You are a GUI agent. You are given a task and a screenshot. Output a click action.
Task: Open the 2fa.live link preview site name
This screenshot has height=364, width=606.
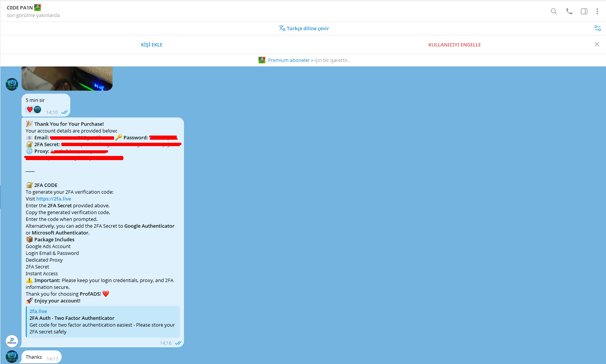coord(38,311)
